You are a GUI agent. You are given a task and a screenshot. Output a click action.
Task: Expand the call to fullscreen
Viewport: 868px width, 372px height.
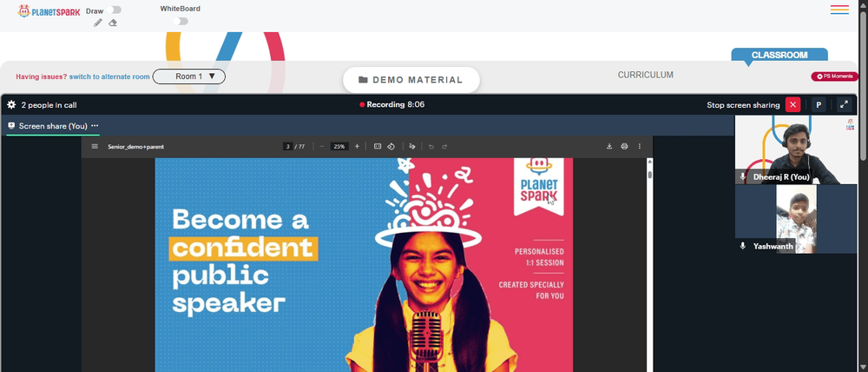(x=844, y=105)
